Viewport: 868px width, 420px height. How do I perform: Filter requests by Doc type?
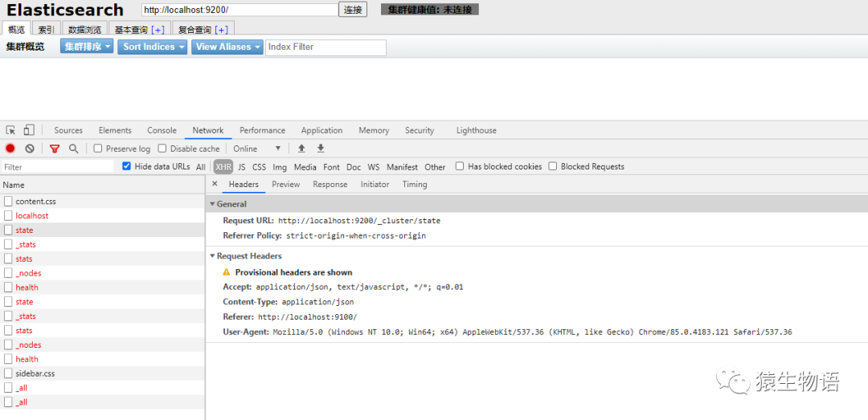pos(354,166)
